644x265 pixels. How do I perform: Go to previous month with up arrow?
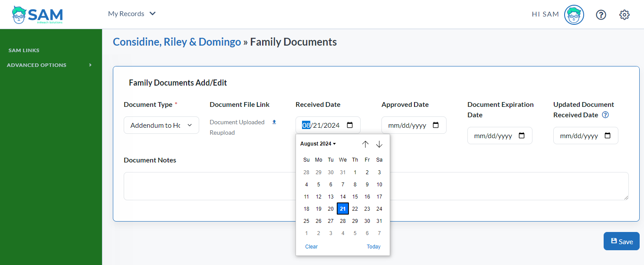pyautogui.click(x=365, y=144)
